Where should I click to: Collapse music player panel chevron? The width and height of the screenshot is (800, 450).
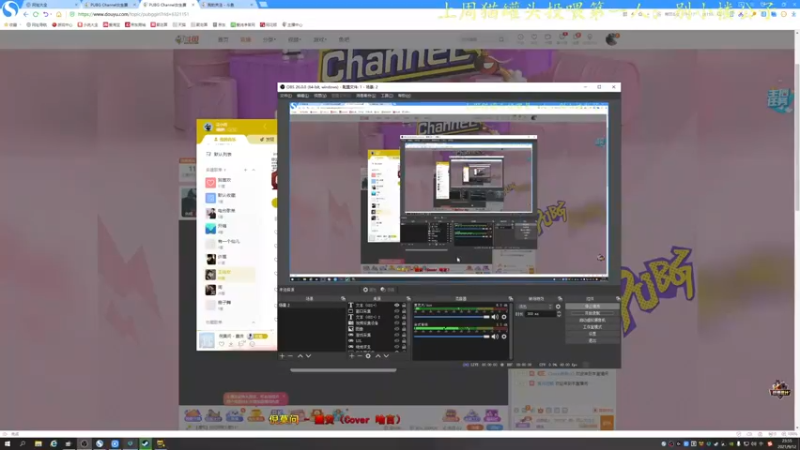265,126
